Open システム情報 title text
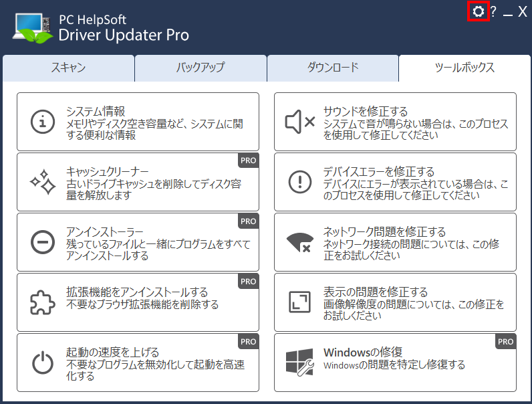 click(96, 111)
